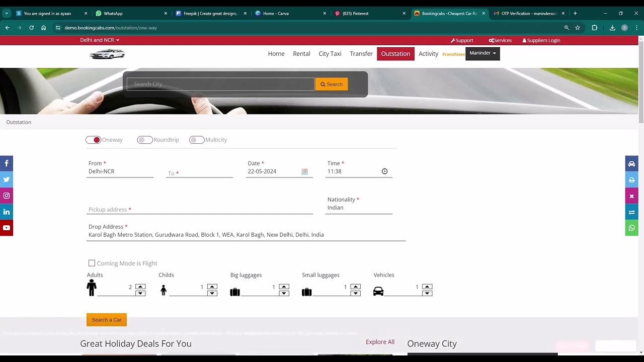The height and width of the screenshot is (362, 644).
Task: Click the Explore All link
Action: coord(380,342)
